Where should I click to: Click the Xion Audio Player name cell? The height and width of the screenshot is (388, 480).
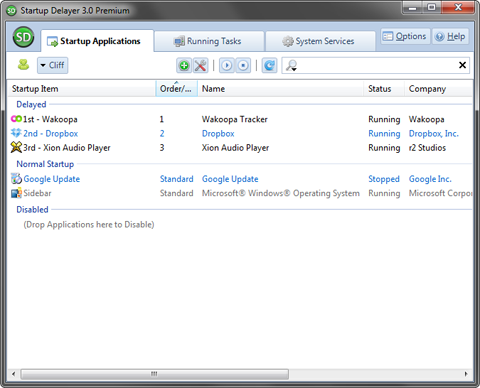point(235,148)
